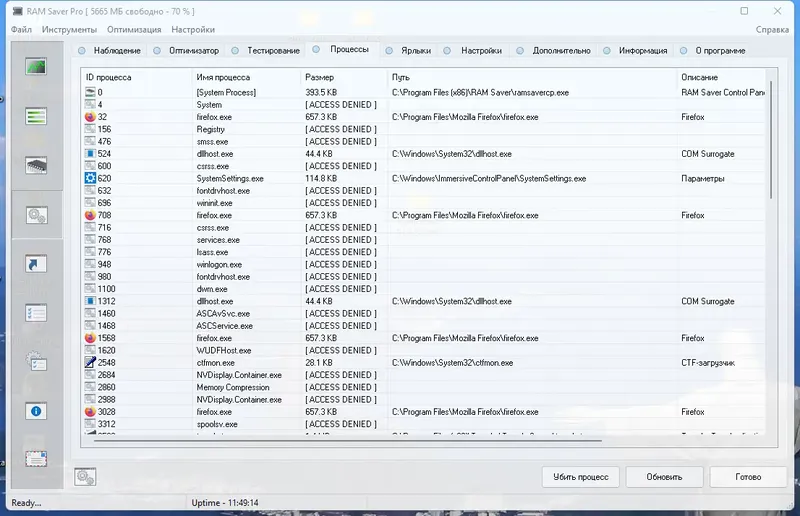800x516 pixels.
Task: Click the ramsavercp.exe path cell
Action: click(x=480, y=92)
